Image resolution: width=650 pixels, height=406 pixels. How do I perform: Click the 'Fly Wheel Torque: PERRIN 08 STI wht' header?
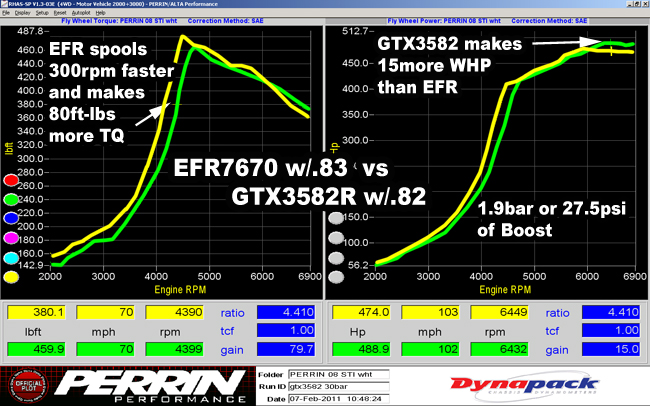[x=119, y=21]
